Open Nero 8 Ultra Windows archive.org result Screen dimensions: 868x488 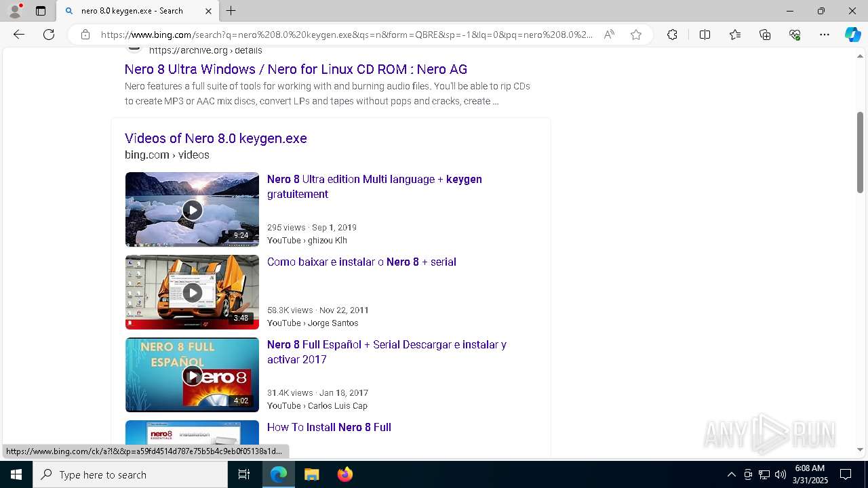296,69
